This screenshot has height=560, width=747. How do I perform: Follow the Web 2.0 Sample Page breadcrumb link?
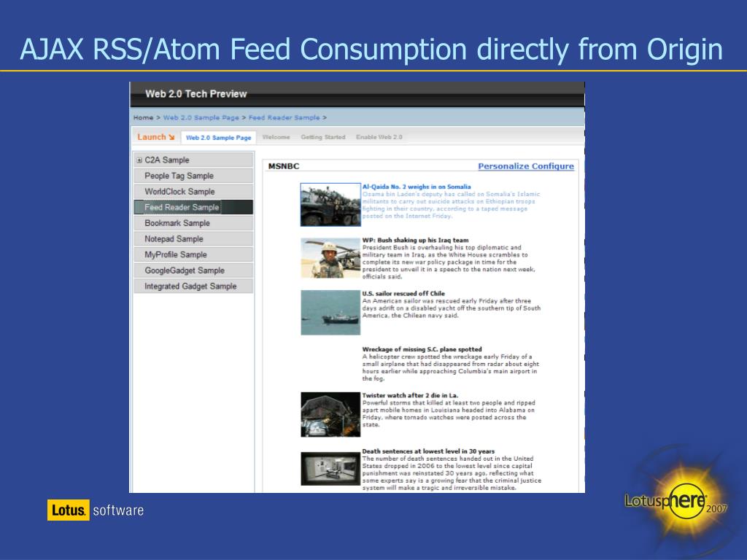(x=201, y=117)
